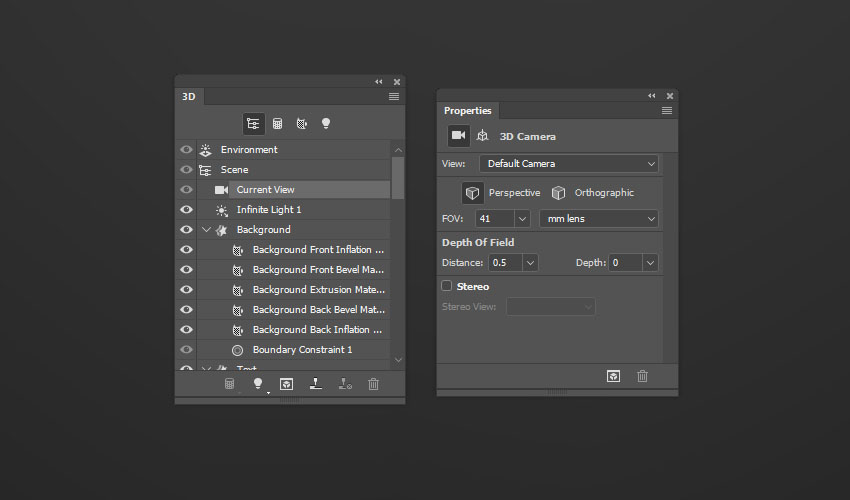Click the add-constraint icon in 3D panel footer
The width and height of the screenshot is (850, 500).
[345, 384]
